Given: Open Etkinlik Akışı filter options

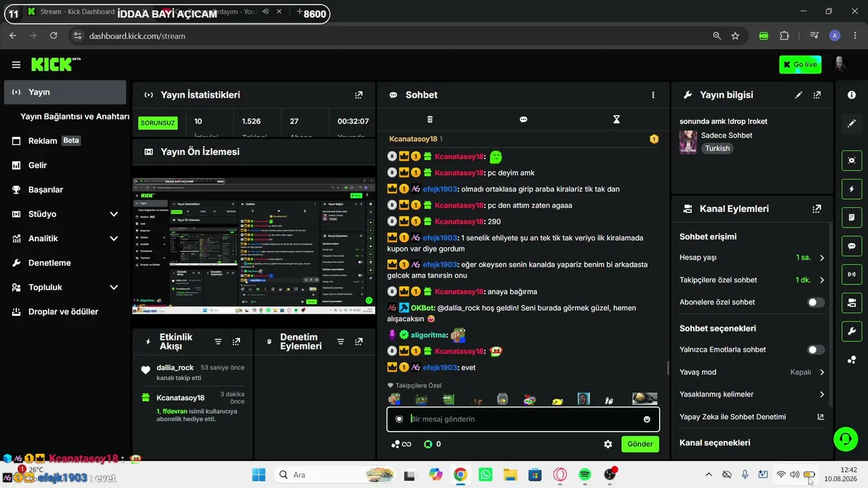Looking at the screenshot, I should pos(218,342).
